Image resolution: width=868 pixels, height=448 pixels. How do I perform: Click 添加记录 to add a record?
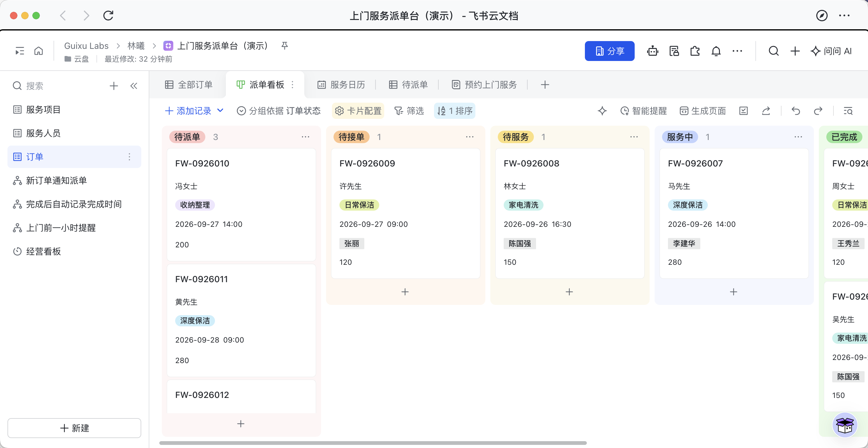(188, 111)
